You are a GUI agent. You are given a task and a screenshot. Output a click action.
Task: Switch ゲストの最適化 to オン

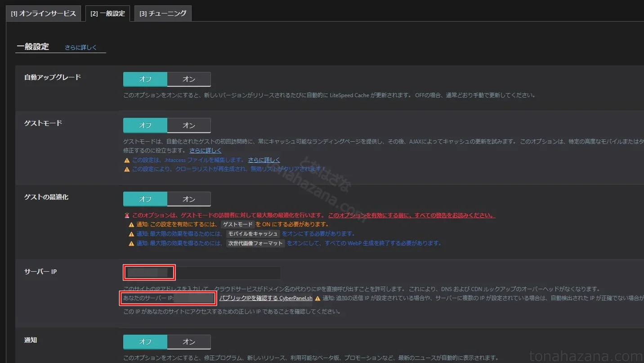[189, 199]
